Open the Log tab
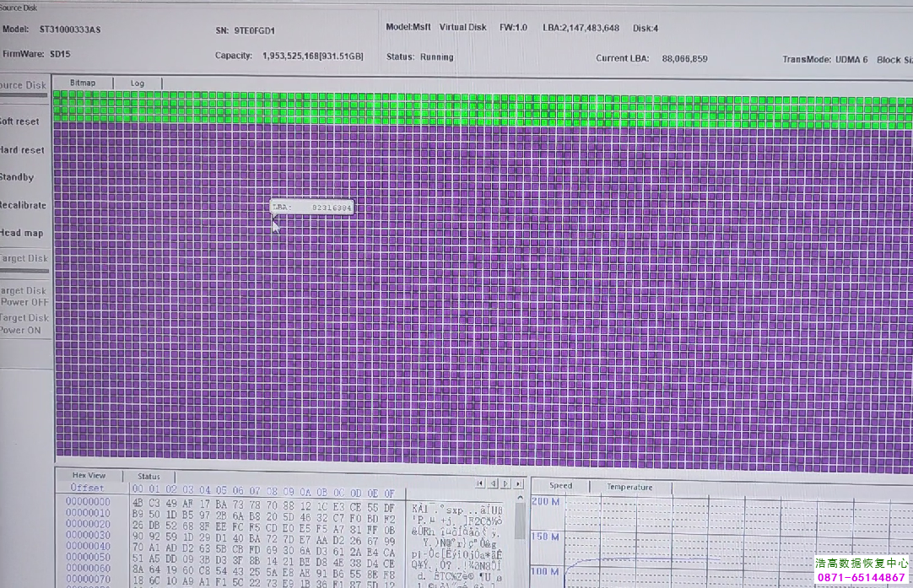 137,84
